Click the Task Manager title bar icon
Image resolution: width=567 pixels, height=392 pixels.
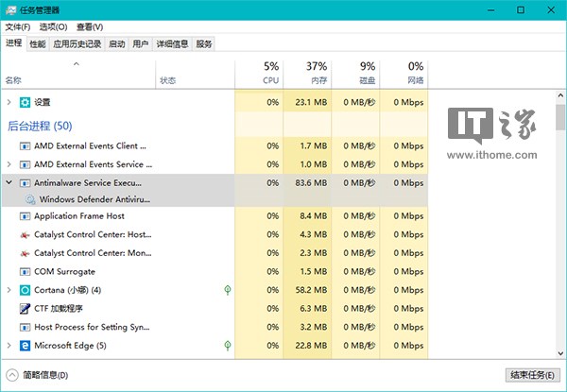(10, 10)
